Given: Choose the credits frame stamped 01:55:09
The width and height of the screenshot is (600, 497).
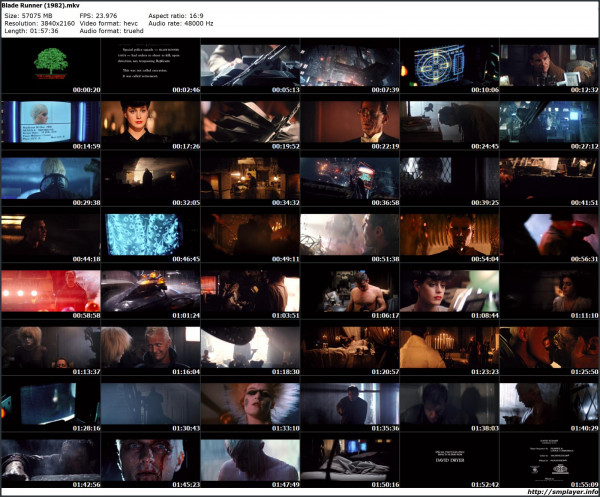Looking at the screenshot, I should 549,460.
